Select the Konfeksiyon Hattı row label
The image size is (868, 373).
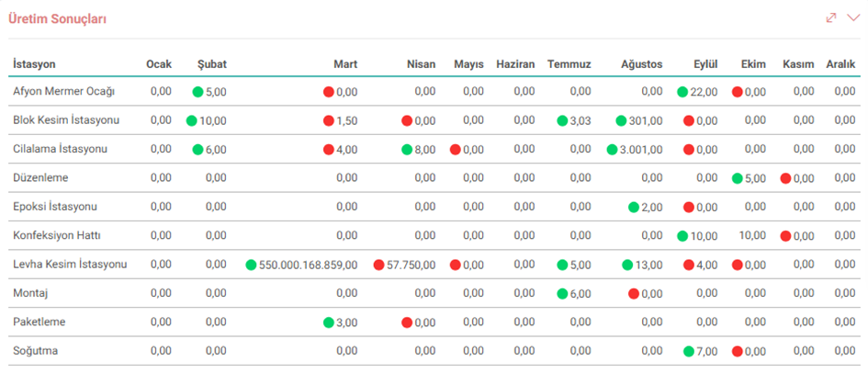[x=57, y=235]
